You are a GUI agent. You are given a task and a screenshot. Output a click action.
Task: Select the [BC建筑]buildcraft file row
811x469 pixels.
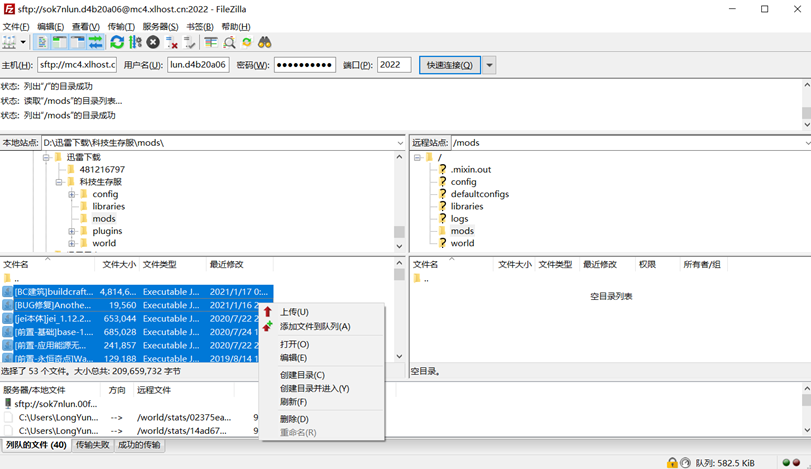pyautogui.click(x=137, y=292)
